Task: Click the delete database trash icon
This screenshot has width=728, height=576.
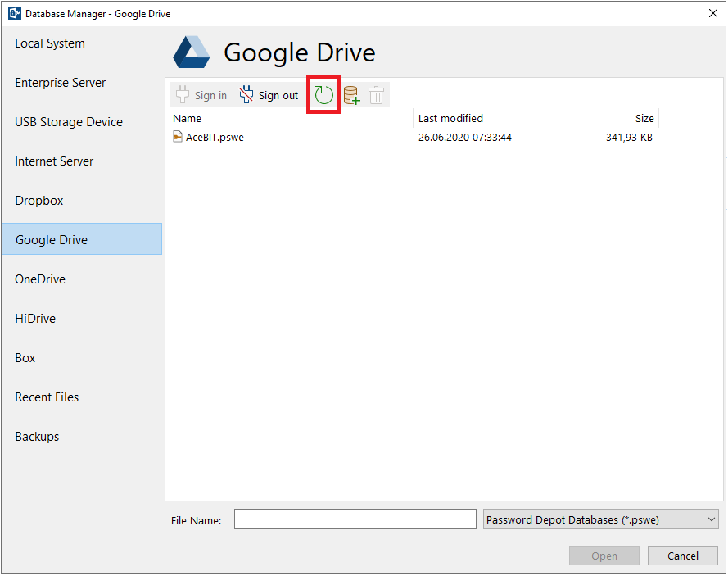Action: point(376,95)
